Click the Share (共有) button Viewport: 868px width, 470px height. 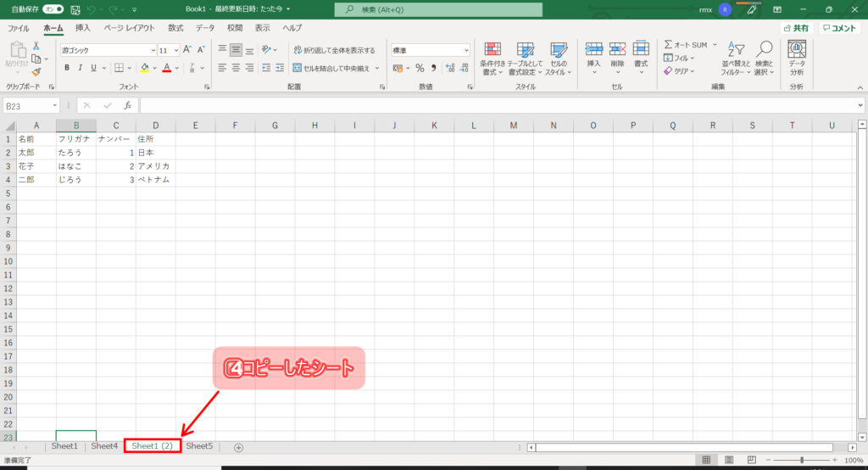click(797, 28)
